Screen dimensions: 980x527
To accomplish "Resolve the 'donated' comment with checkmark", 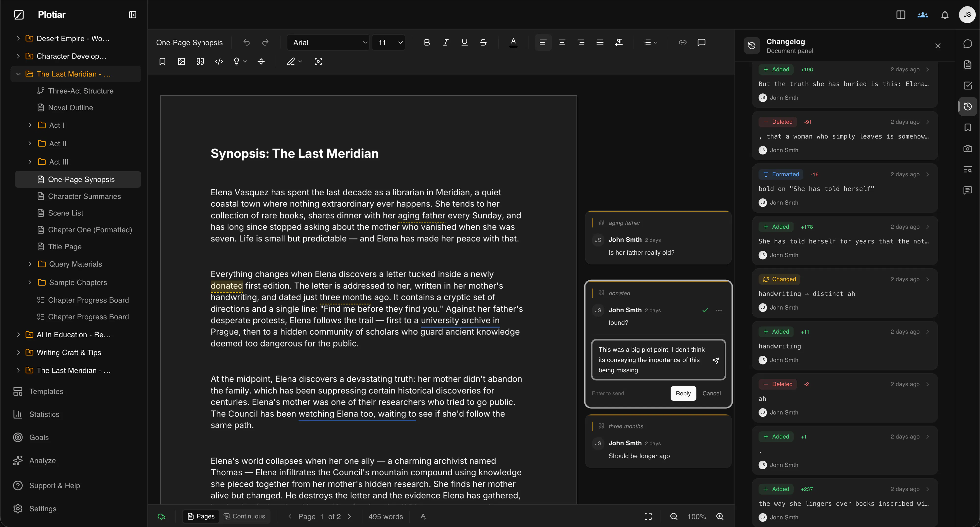I will tap(705, 310).
